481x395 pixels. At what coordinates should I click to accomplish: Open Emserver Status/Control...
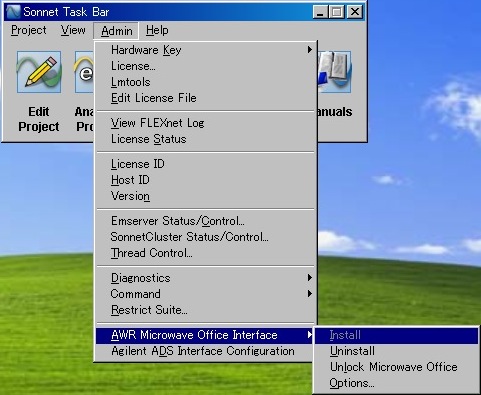click(x=205, y=221)
